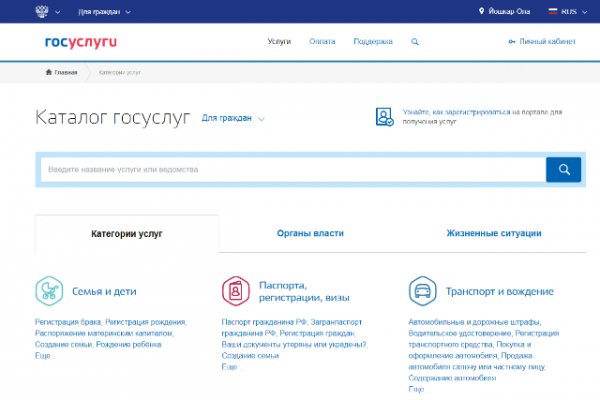The width and height of the screenshot is (600, 400).
Task: Click the home icon in breadcrumbs
Action: [49, 73]
